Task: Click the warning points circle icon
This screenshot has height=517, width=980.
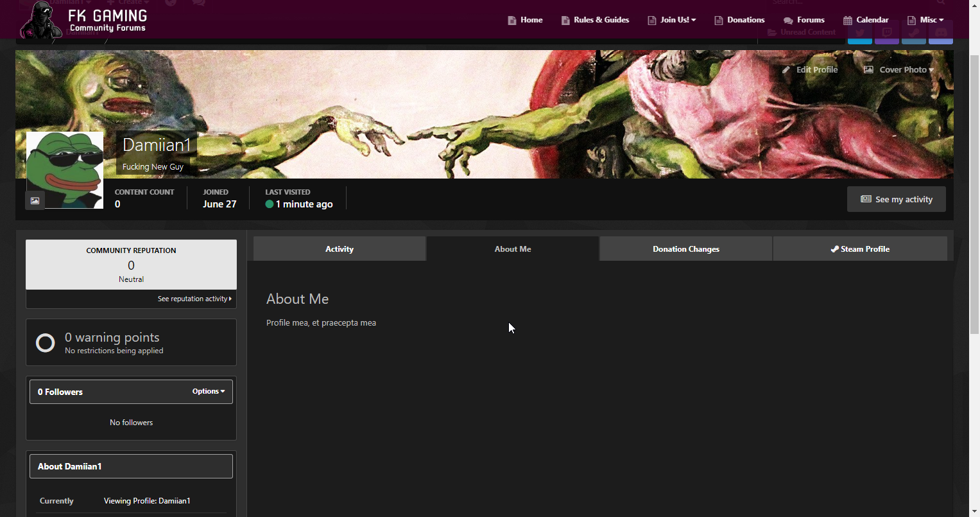Action: [46, 343]
